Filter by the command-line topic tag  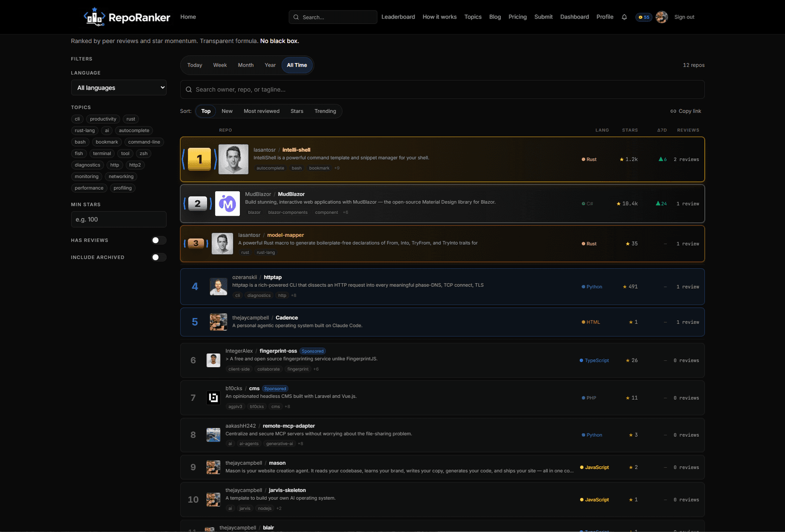coord(144,142)
